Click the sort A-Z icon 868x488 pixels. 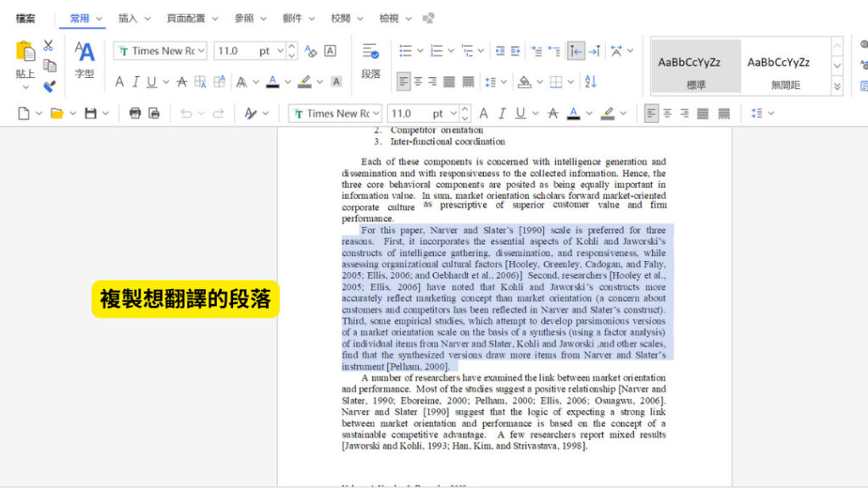pos(590,82)
